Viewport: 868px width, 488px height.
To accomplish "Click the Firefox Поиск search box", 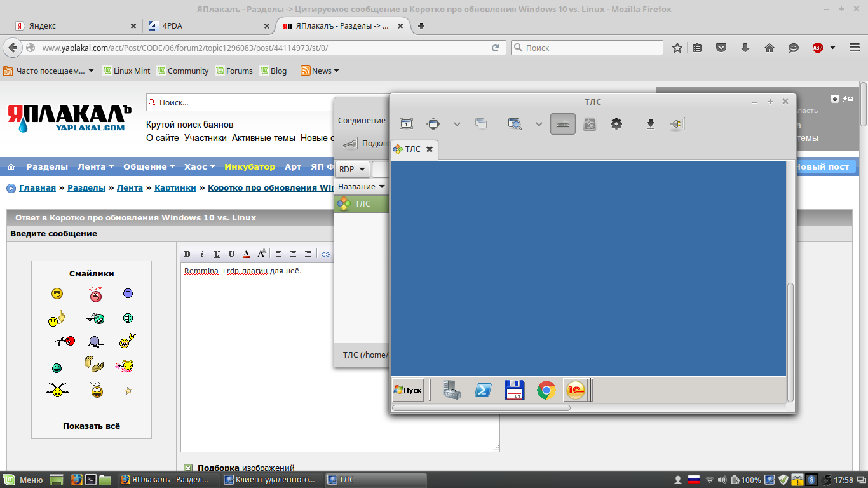I will point(587,48).
